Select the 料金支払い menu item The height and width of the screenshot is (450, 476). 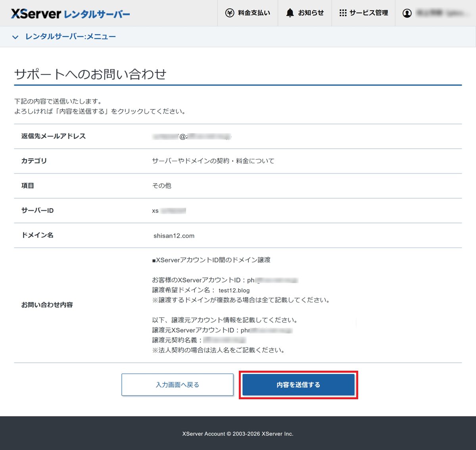(x=248, y=12)
